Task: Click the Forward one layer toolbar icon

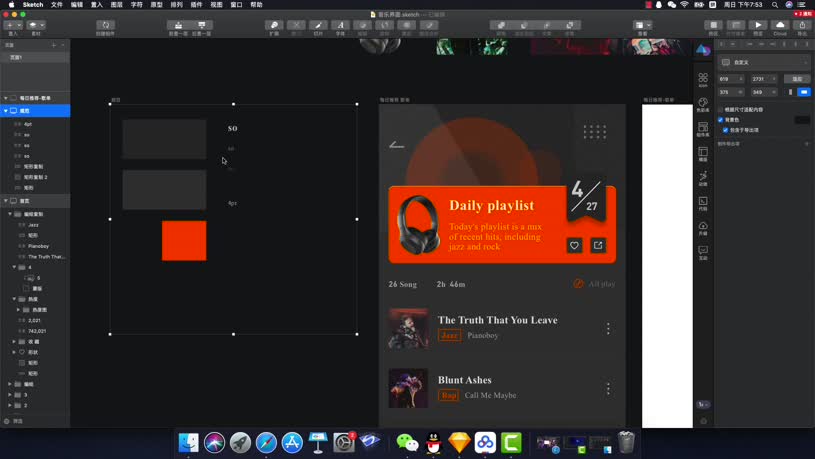Action: pos(178,25)
